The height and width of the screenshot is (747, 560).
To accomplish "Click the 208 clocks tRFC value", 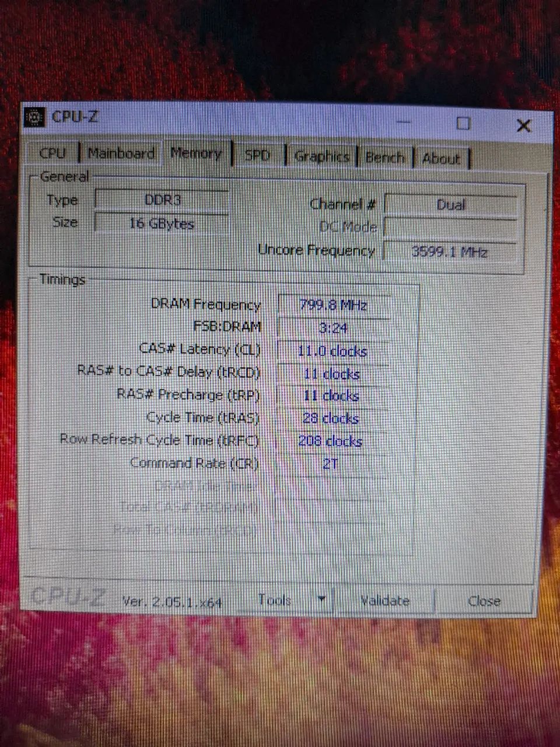I will pos(330,441).
